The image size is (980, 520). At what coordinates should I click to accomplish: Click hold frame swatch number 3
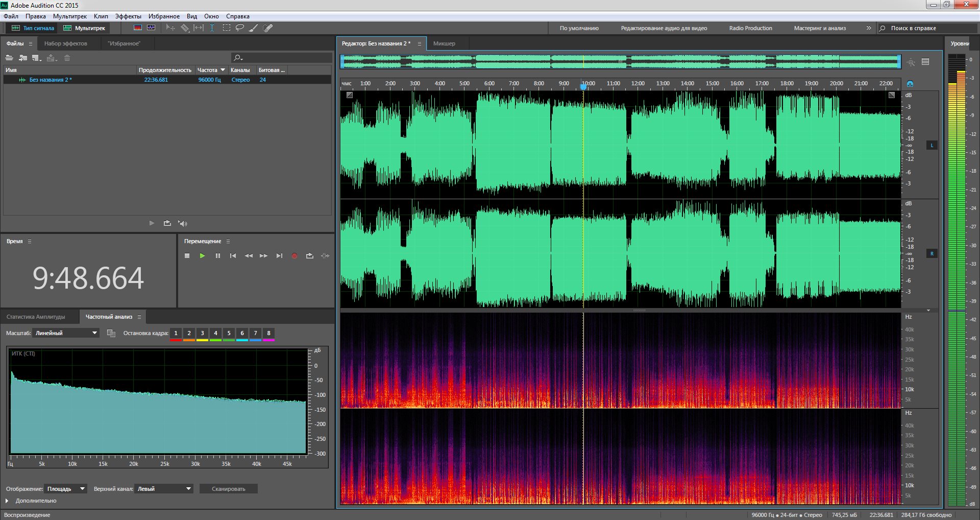point(202,334)
